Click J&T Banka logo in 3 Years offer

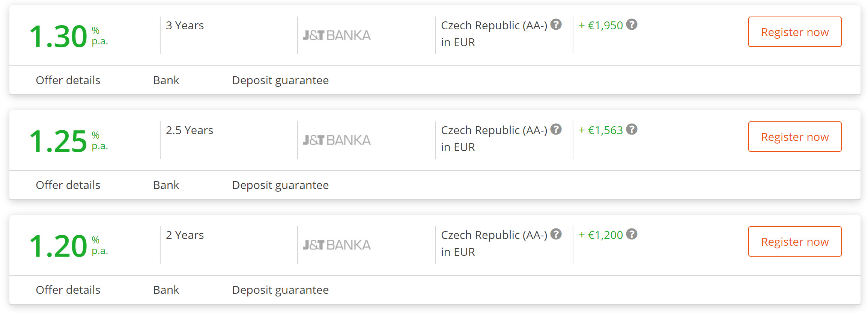click(337, 35)
